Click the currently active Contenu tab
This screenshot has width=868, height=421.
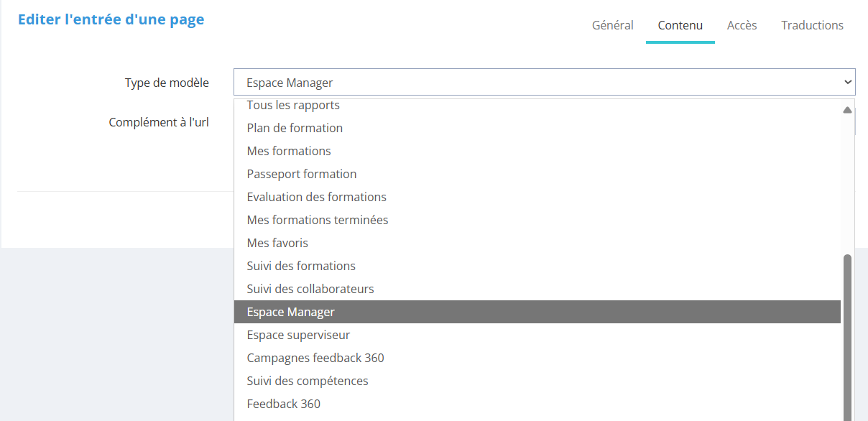click(x=680, y=25)
